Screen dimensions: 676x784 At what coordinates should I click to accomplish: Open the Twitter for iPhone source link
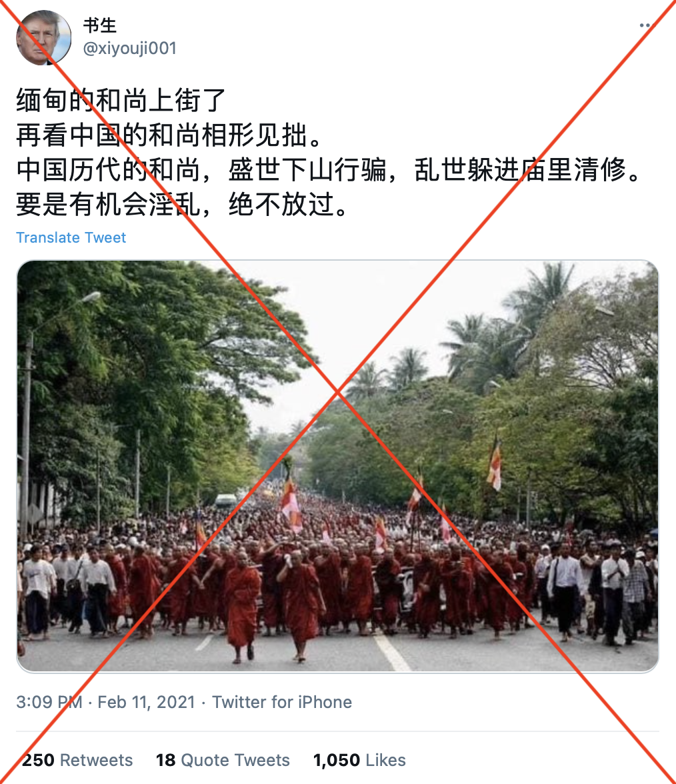coord(282,702)
